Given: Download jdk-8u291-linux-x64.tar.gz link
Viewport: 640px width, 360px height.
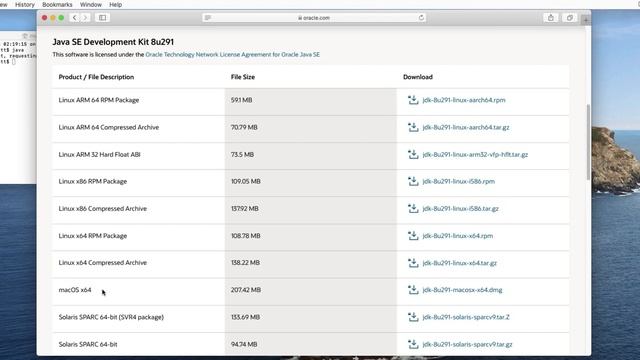Looking at the screenshot, I should coord(460,263).
